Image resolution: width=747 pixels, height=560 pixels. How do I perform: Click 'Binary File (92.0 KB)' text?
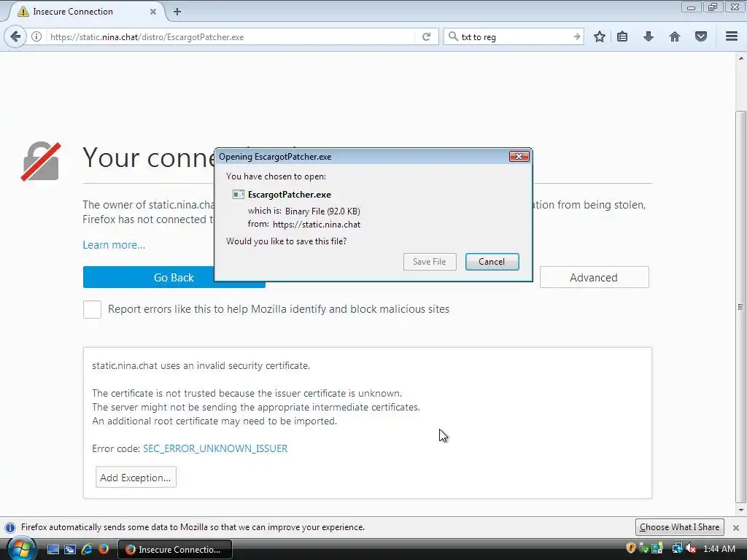click(322, 211)
